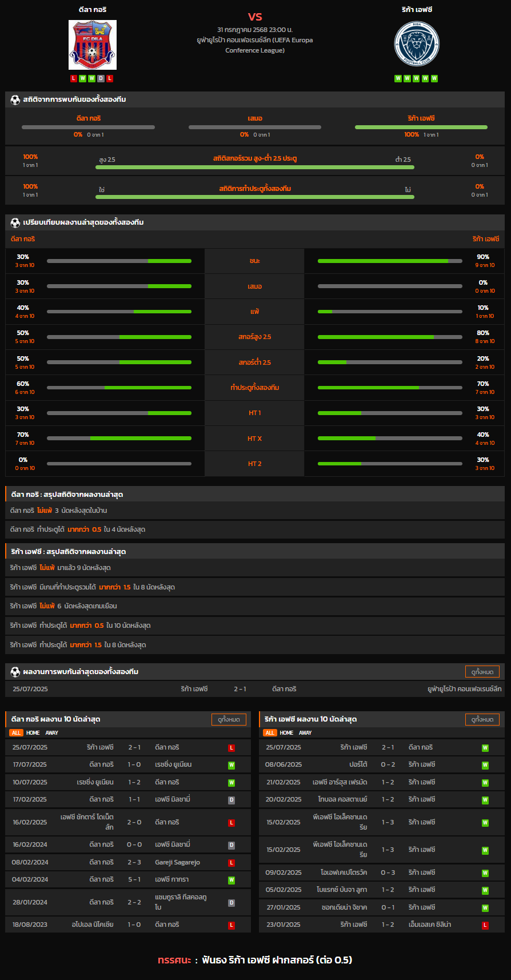Image resolution: width=511 pixels, height=980 pixels.
Task: Click the 25/07/2025 head-to-head result row 2 - 1
Action: click(255, 689)
